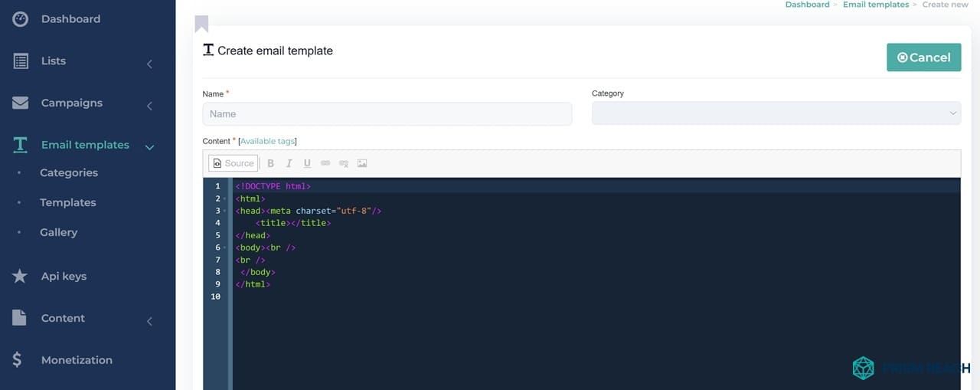Open the Available tags link
This screenshot has height=390, width=980.
(267, 141)
